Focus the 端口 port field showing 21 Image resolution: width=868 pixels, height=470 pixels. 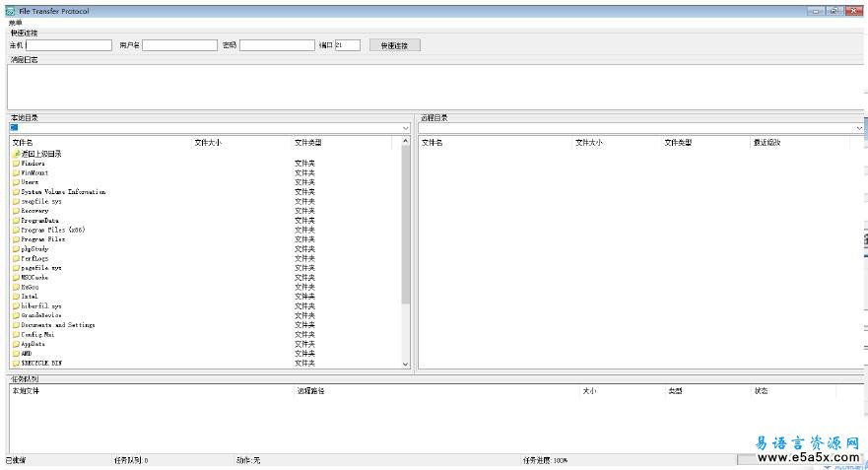[348, 45]
